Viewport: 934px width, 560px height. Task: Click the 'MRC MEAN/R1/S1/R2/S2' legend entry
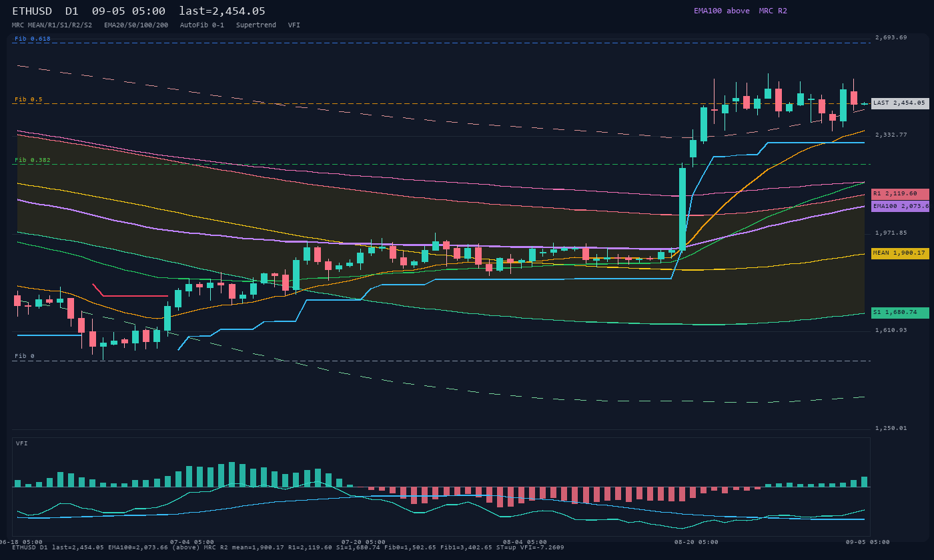[52, 25]
